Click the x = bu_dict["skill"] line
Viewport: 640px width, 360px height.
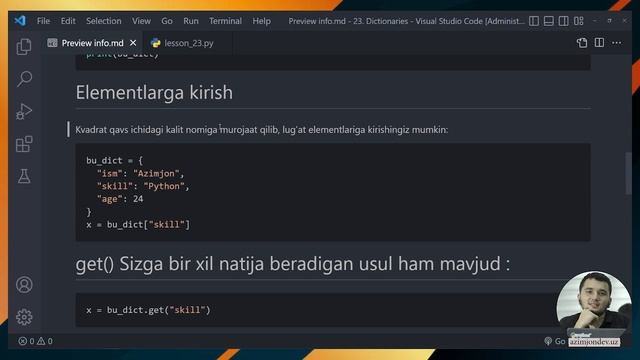[138, 224]
